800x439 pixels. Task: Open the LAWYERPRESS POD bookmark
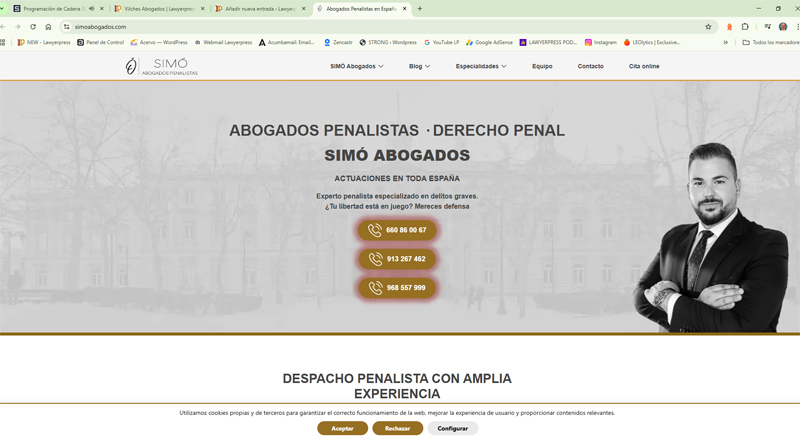[548, 42]
